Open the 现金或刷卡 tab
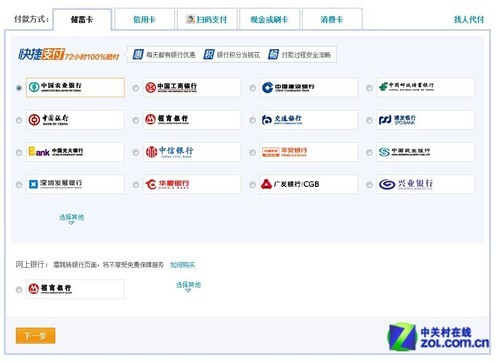Viewport: 500px width, 363px height. tap(269, 19)
